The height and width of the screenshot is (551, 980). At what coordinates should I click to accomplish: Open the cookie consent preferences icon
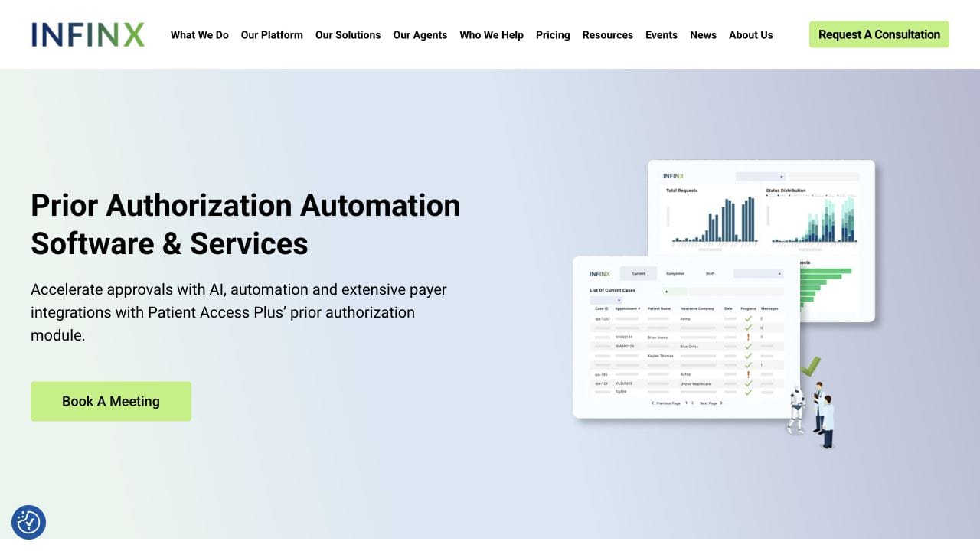click(29, 522)
